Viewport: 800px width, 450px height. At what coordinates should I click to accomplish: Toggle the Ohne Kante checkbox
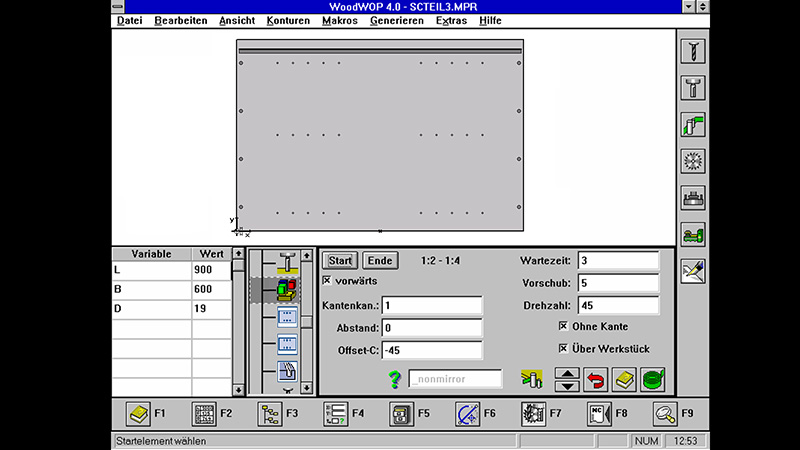563,326
